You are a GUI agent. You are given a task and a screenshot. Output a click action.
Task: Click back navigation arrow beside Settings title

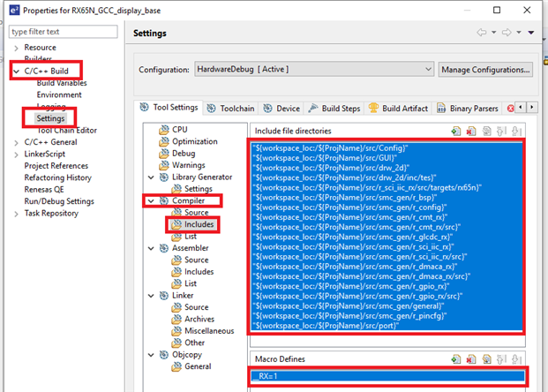(482, 33)
